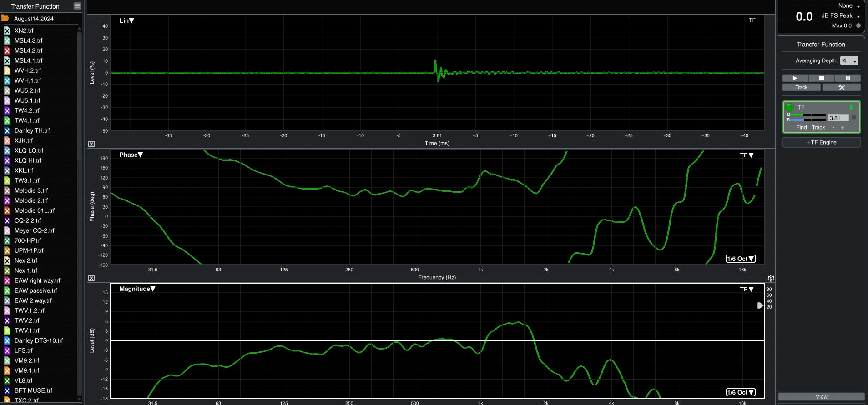Open the data bar menu icon

(77, 6)
